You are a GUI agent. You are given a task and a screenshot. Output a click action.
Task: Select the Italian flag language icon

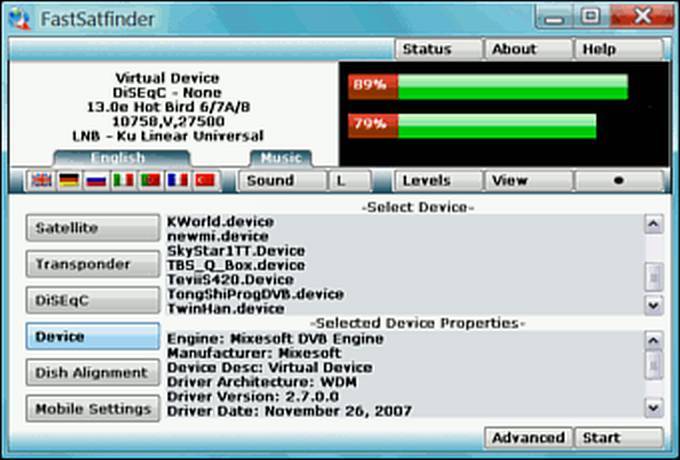123,180
